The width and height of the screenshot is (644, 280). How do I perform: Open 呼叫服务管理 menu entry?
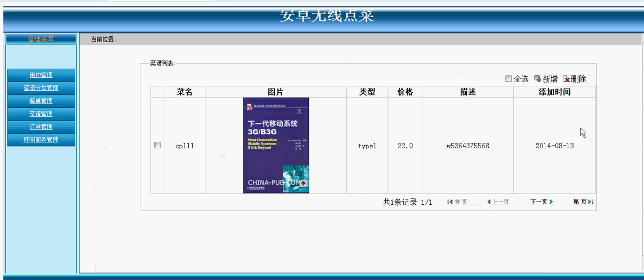click(41, 139)
